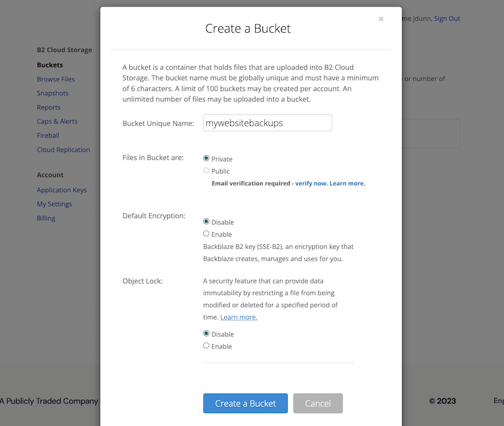The width and height of the screenshot is (504, 426).
Task: Select Public for bucket files
Action: (x=206, y=171)
